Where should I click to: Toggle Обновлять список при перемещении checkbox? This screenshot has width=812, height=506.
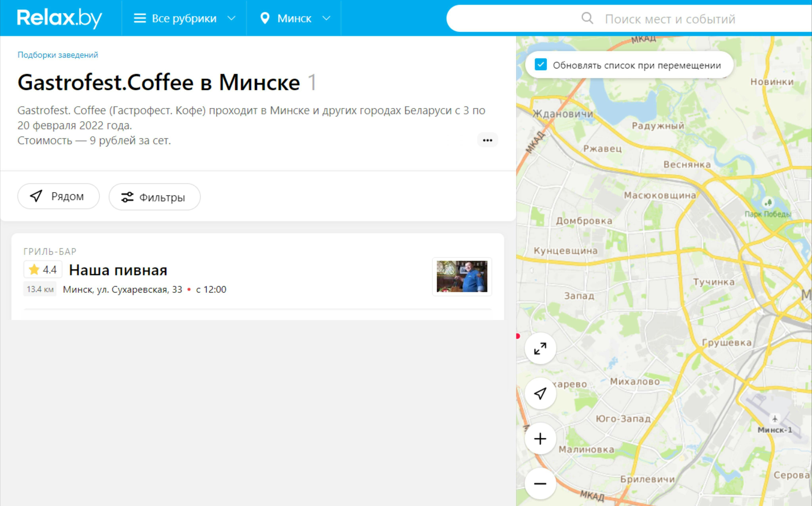pos(541,65)
